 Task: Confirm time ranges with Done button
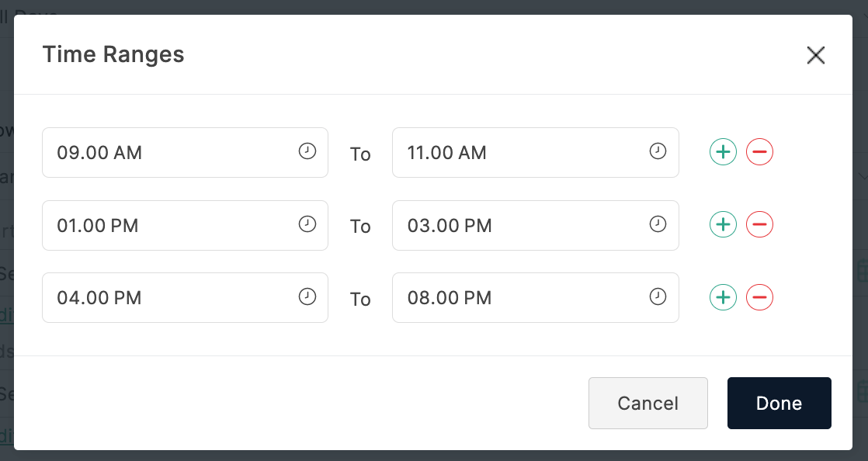[779, 403]
